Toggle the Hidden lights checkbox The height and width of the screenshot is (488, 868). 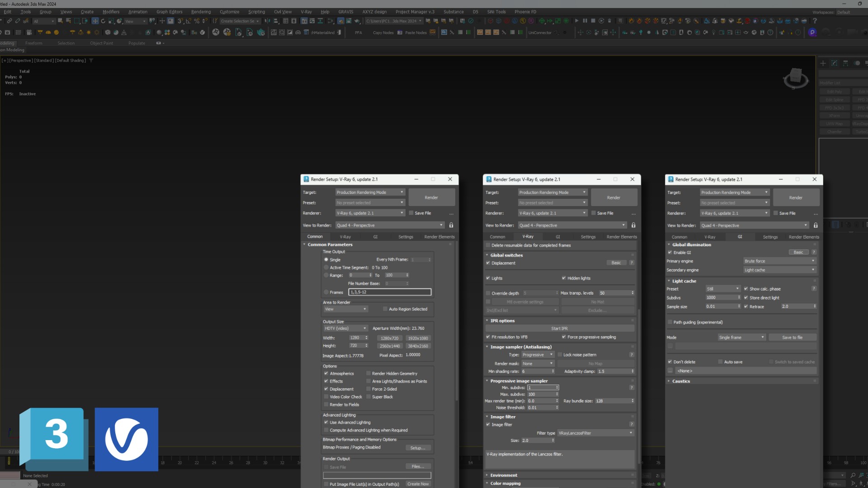564,278
